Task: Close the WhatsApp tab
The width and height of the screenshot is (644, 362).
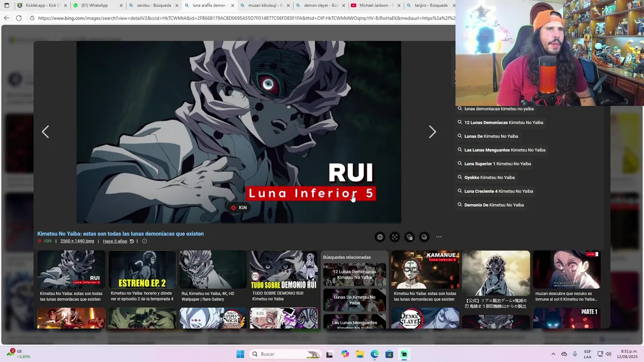Action: [121, 6]
